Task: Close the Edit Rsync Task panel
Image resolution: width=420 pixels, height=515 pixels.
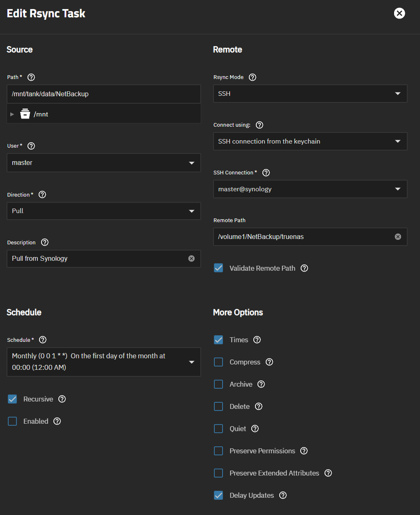Action: tap(399, 14)
